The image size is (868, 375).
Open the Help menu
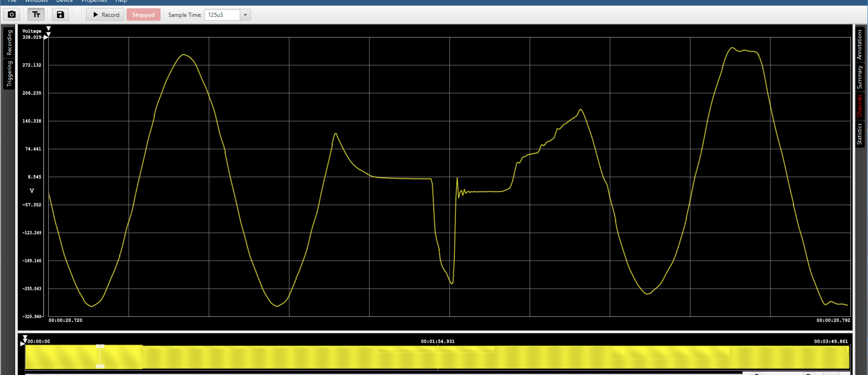(x=121, y=1)
